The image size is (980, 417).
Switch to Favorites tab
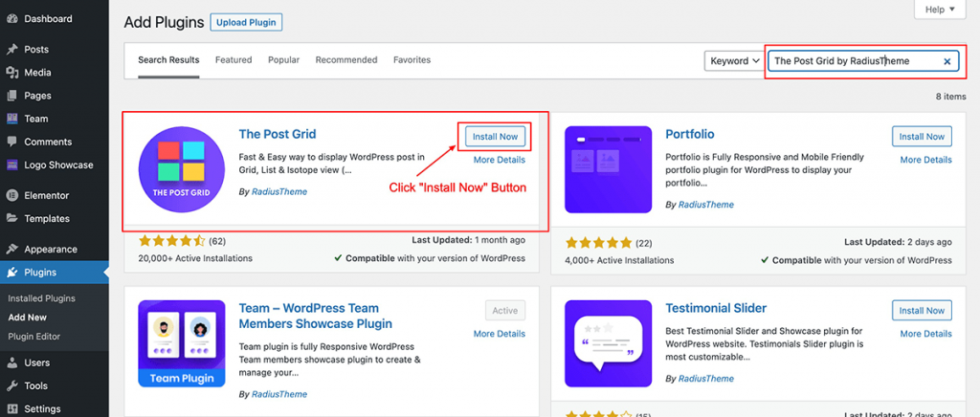pos(412,60)
